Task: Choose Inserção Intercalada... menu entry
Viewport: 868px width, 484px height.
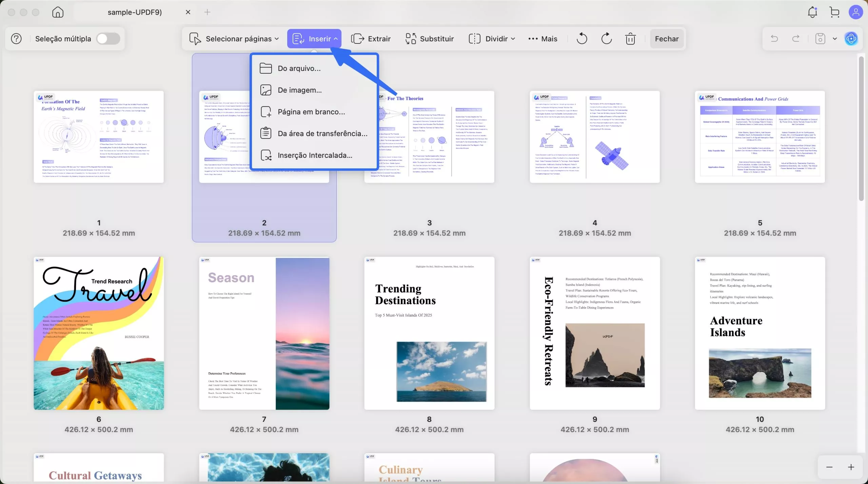Action: point(315,155)
